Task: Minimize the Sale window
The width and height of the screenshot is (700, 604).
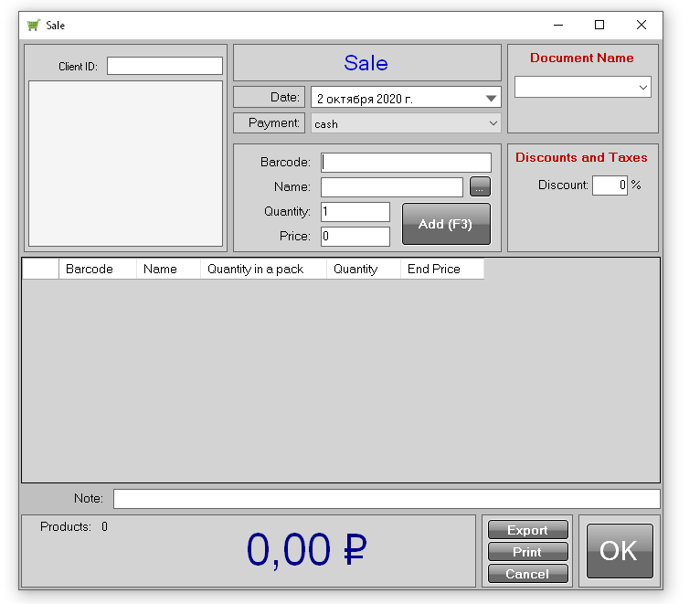Action: click(x=558, y=25)
